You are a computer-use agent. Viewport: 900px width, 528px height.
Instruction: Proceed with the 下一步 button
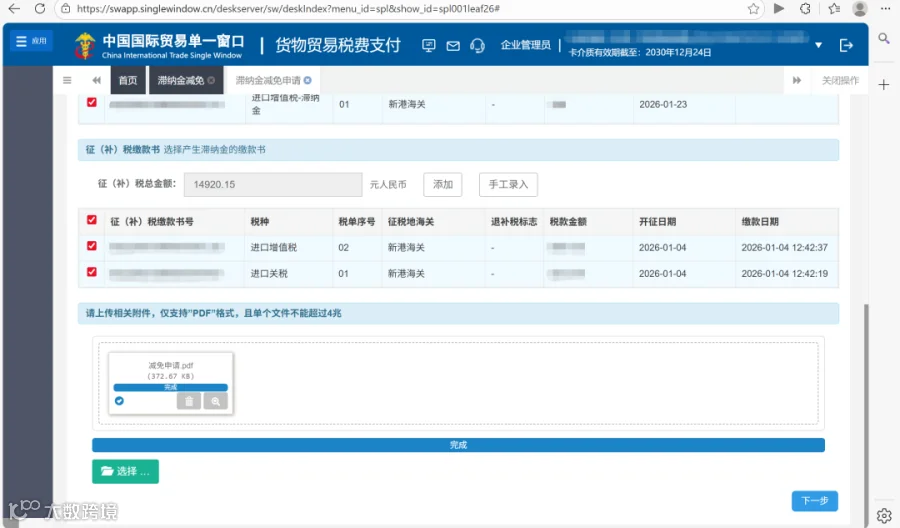tap(814, 500)
